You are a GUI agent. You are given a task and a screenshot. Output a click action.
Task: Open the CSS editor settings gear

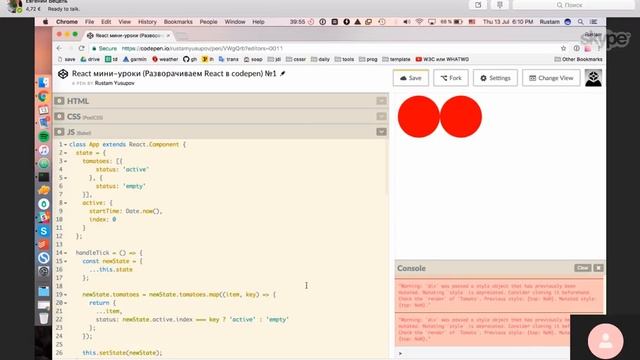point(60,117)
